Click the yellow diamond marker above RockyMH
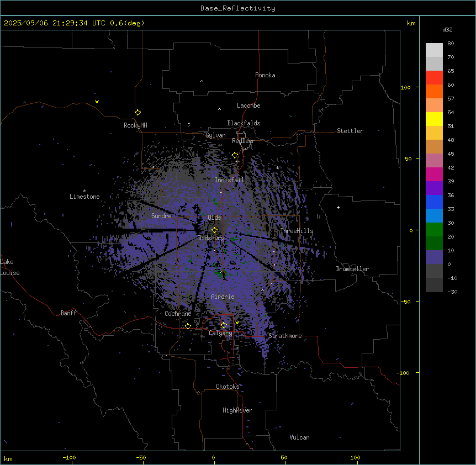 tap(137, 113)
